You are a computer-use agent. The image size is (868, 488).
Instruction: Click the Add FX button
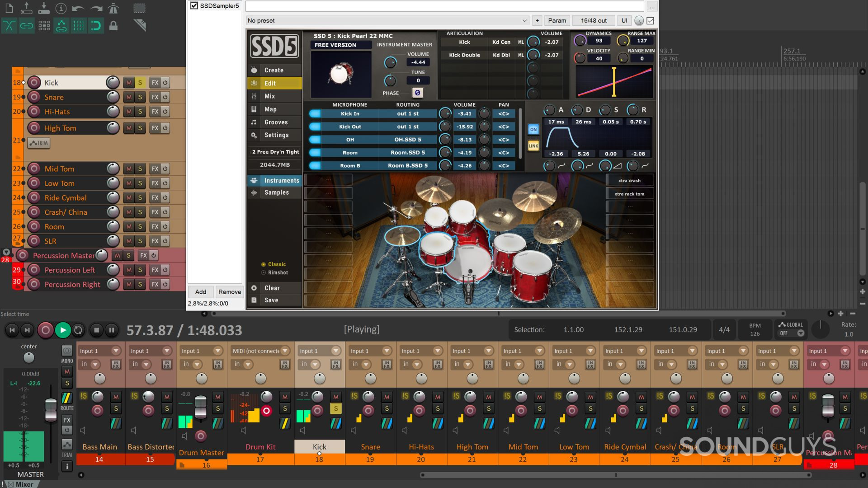click(x=201, y=292)
